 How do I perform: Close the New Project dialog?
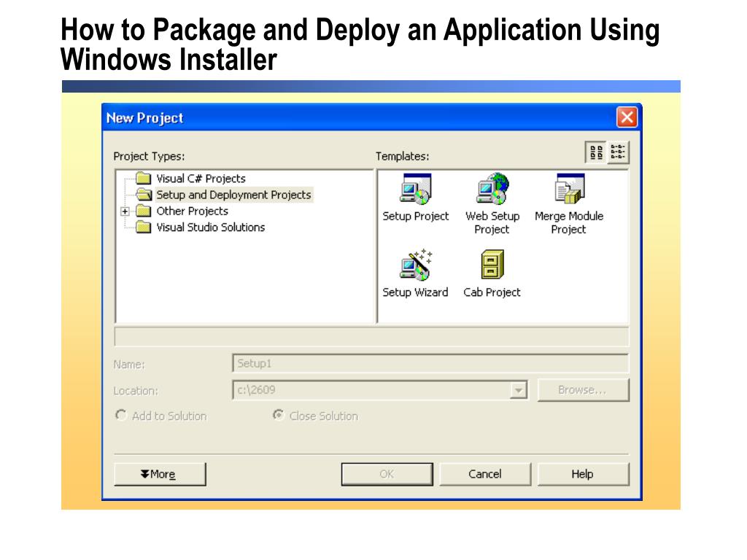[627, 117]
